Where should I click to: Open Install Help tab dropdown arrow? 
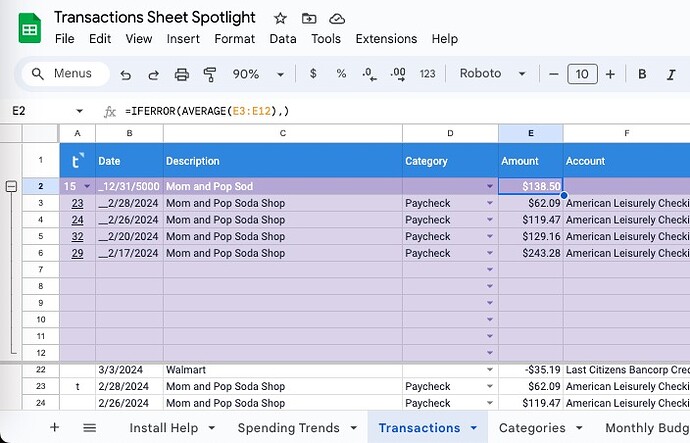click(x=212, y=428)
